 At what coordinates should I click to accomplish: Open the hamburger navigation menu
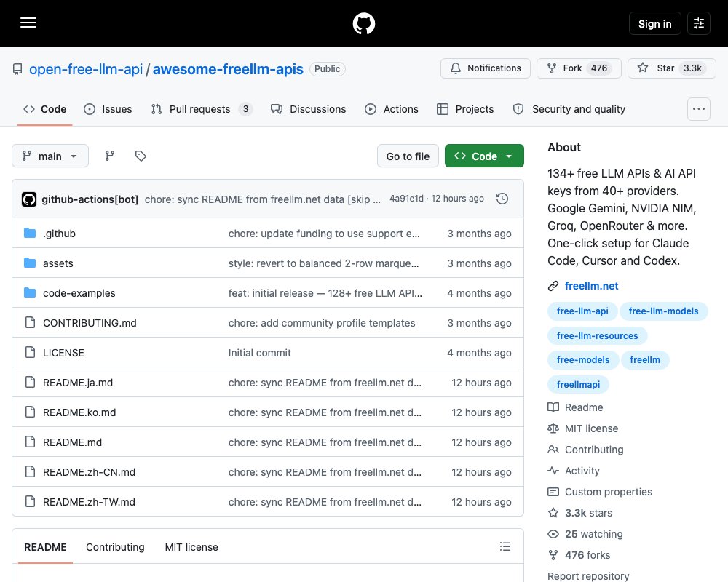point(28,23)
